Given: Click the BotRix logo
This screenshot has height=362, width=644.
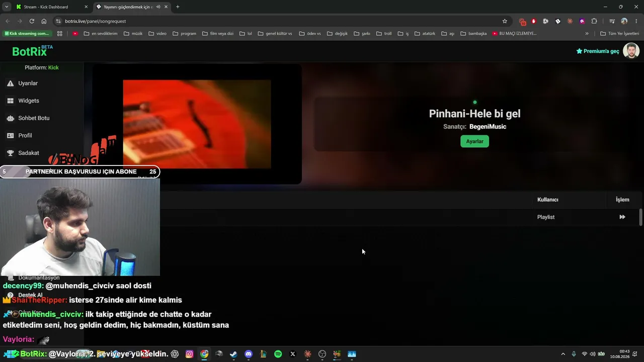Looking at the screenshot, I should (x=32, y=51).
